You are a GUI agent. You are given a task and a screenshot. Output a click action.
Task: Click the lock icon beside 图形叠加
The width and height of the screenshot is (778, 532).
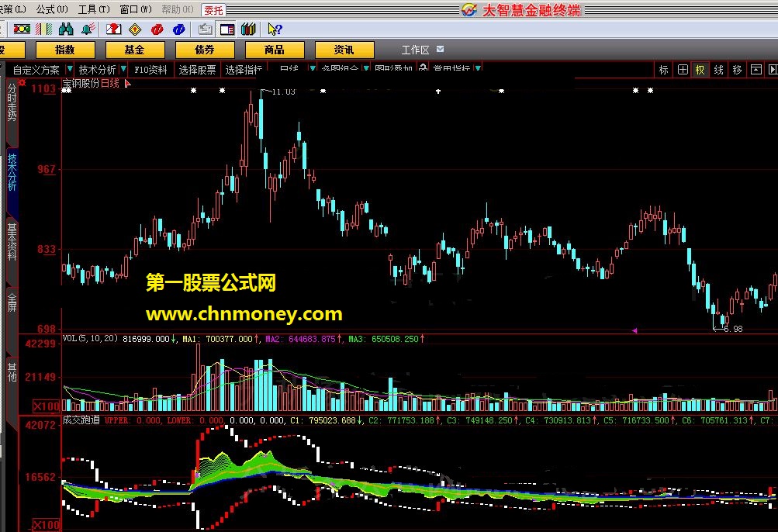pos(423,67)
